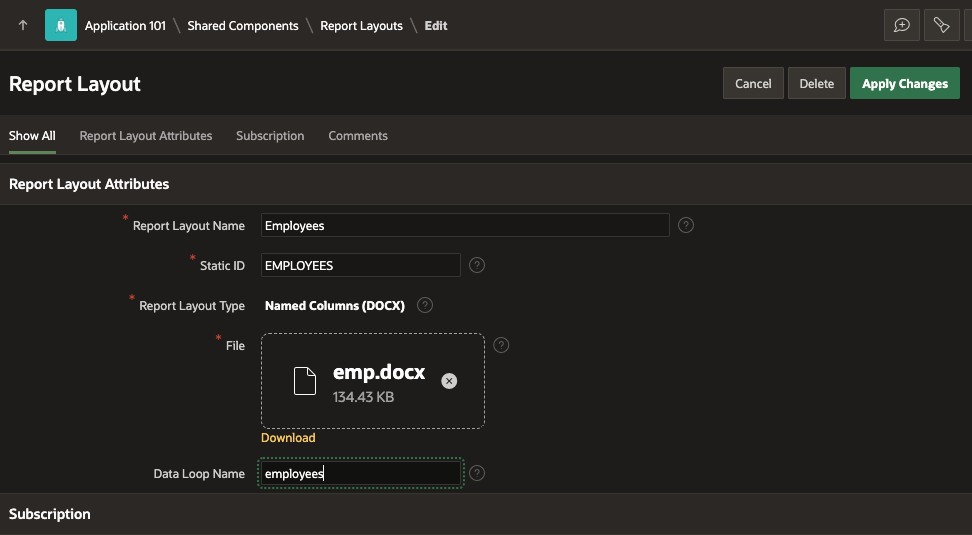Open the feedback comment icon
Screen dimensions: 972x535
pos(901,25)
